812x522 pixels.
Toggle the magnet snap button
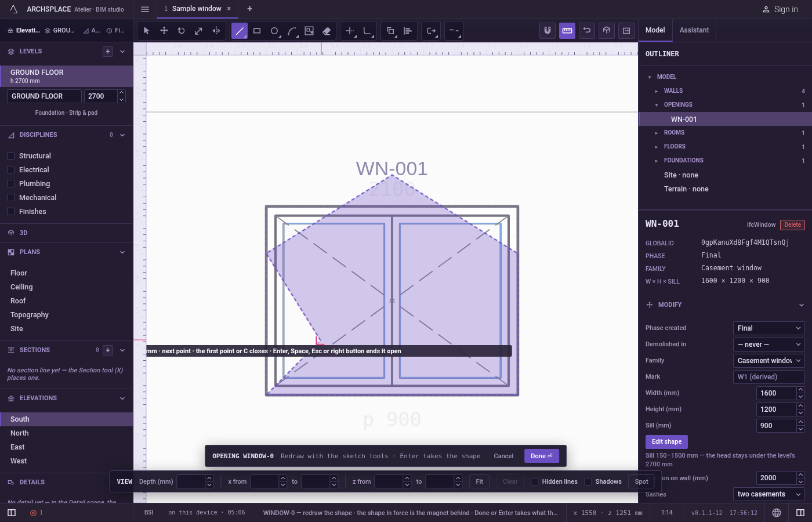[548, 30]
